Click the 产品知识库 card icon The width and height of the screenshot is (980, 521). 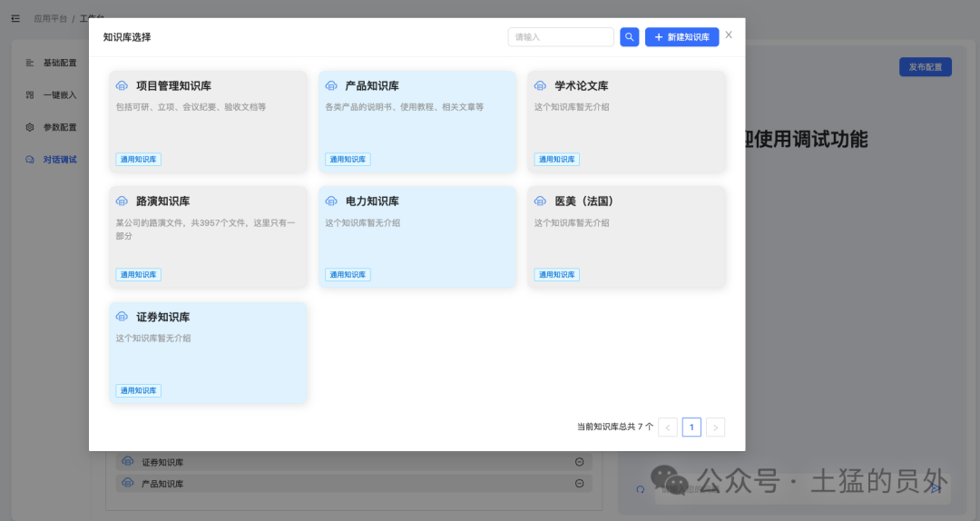331,85
